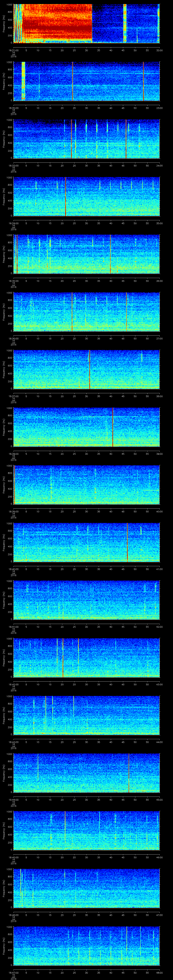
Task: Select the spectrogram spanning 18:36:00 to 18:37:00
Action: [86, 312]
